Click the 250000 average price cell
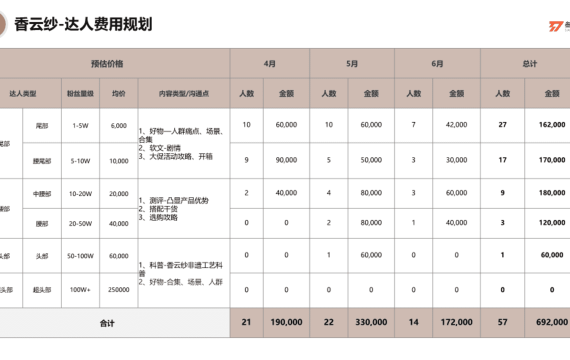This screenshot has width=570, height=360. (119, 290)
